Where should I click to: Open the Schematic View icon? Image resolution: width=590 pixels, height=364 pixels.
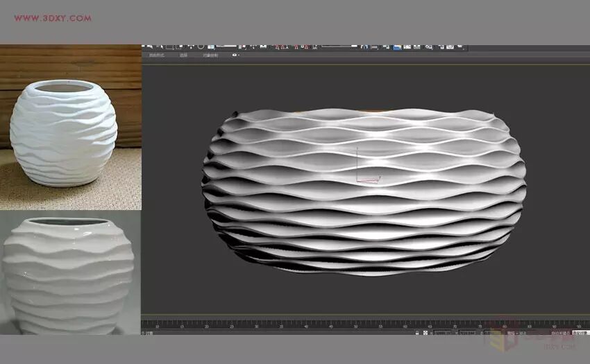click(417, 46)
